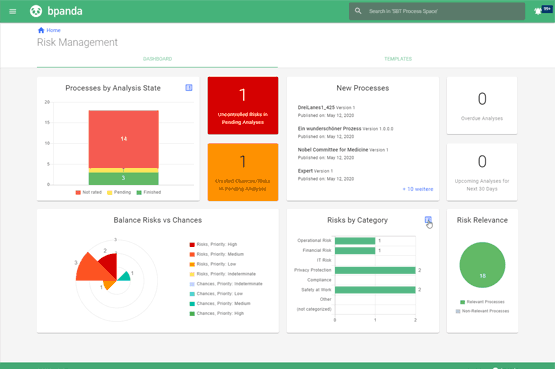Open the notifications bell icon

pyautogui.click(x=538, y=11)
